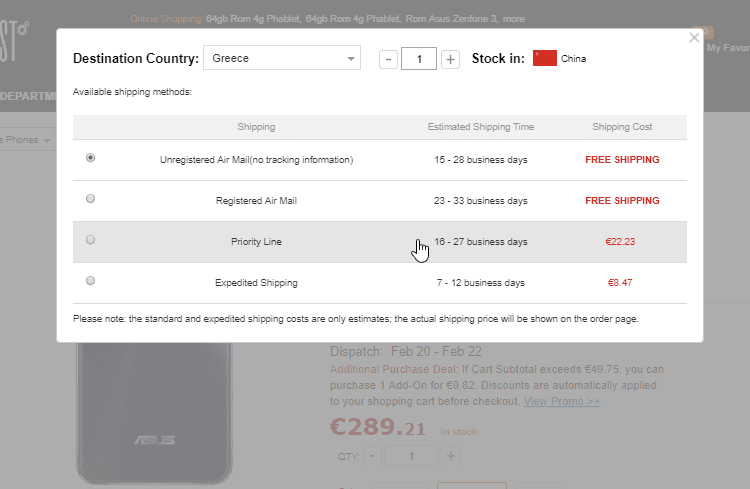This screenshot has width=750, height=489.
Task: Click the quantity input field in popup
Action: click(419, 59)
